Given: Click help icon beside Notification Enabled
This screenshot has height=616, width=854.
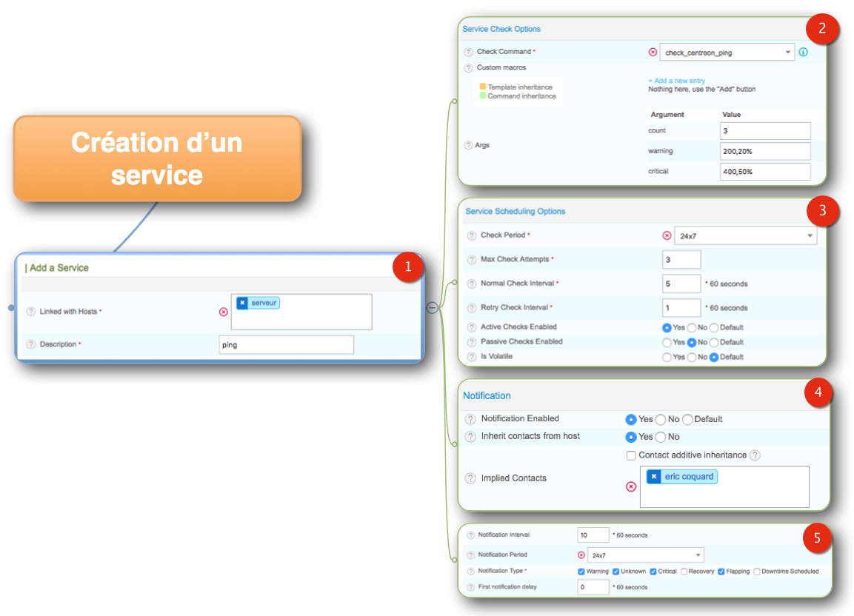Looking at the screenshot, I should (x=470, y=419).
